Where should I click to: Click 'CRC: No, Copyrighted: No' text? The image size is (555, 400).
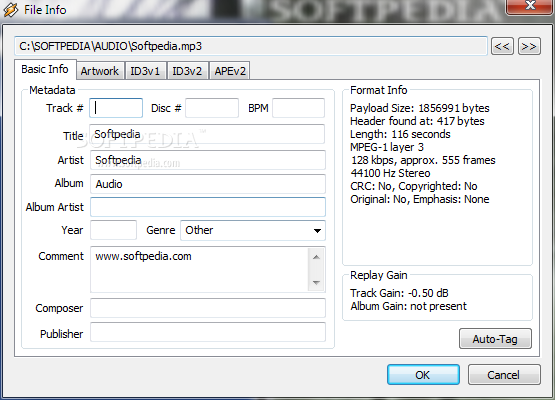(413, 186)
